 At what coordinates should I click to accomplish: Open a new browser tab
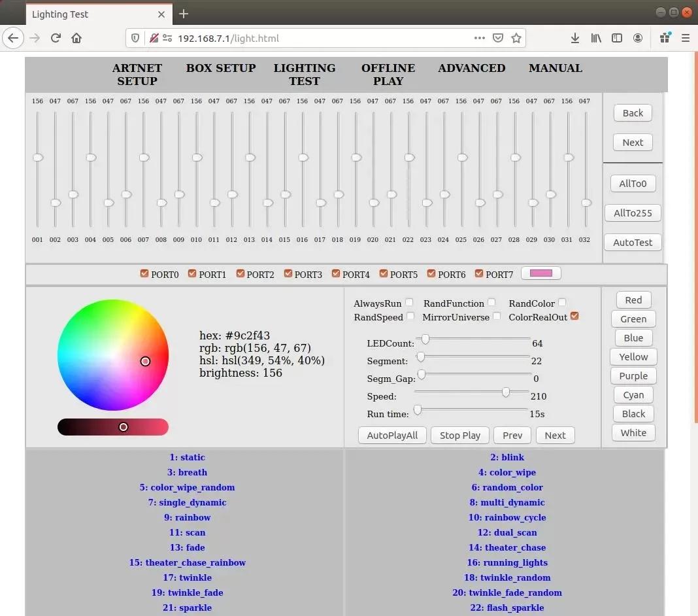(184, 14)
